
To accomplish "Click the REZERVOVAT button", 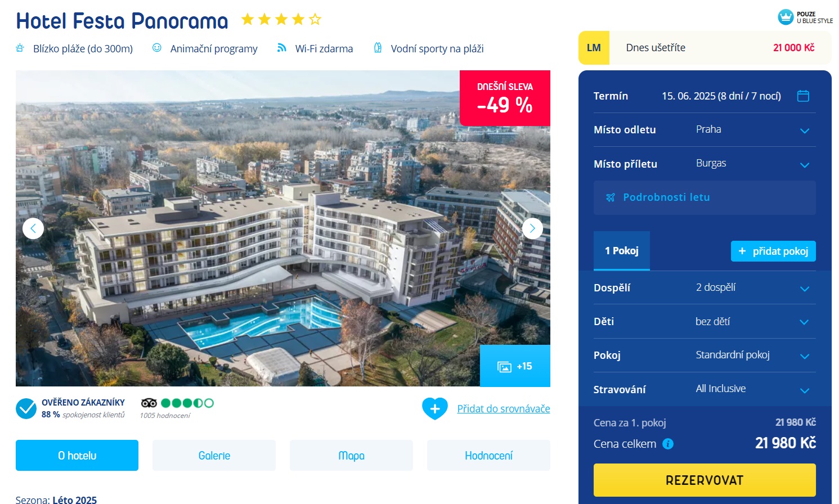I will click(x=705, y=480).
